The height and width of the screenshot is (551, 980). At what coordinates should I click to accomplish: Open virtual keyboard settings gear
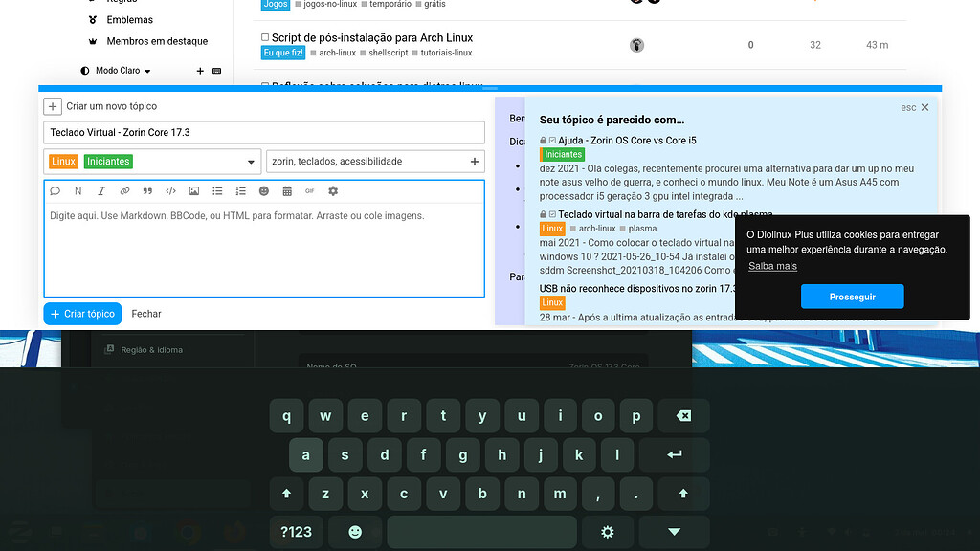pos(607,532)
